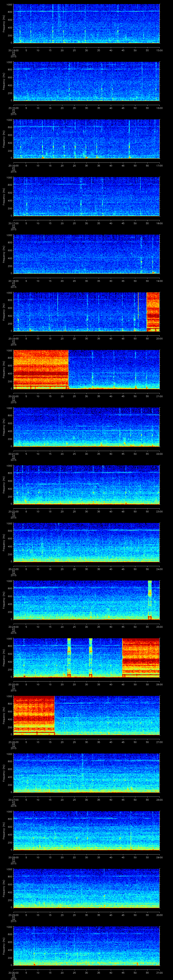Click the 20:25:00 start time label
The width and height of the screenshot is (173, 980).
[13, 684]
